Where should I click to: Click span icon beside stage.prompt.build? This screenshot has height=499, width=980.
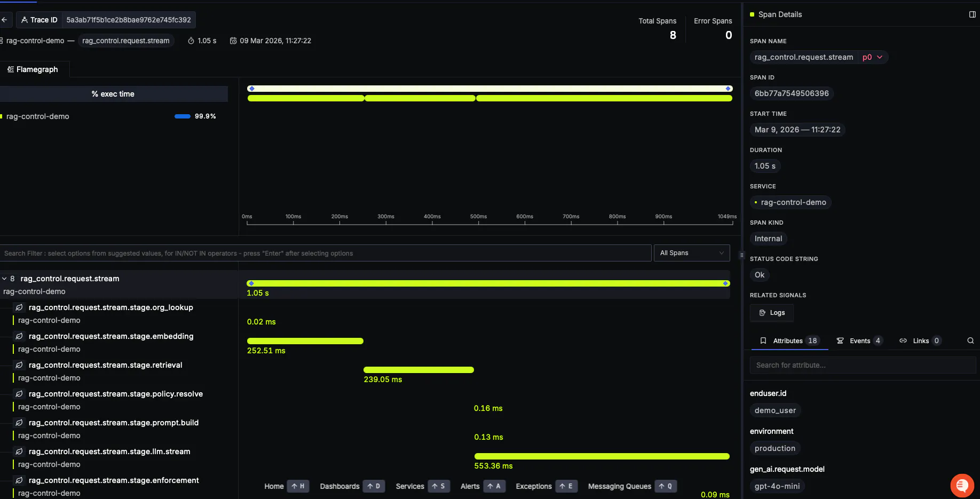point(19,423)
